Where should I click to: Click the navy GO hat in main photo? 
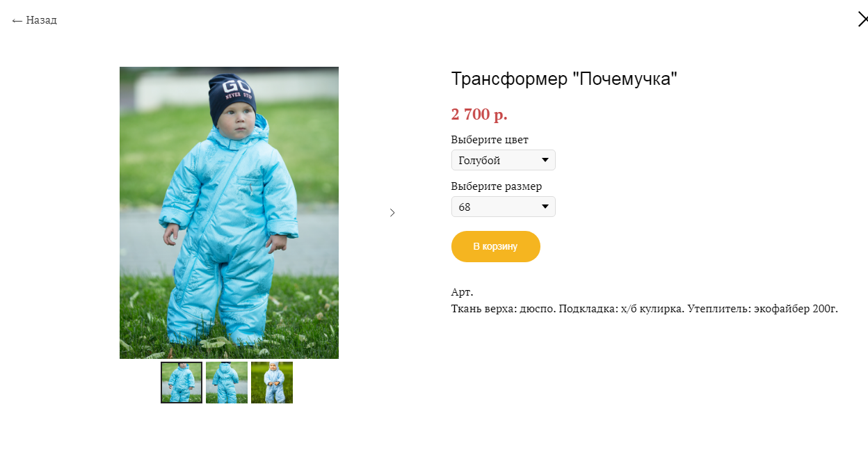233,97
